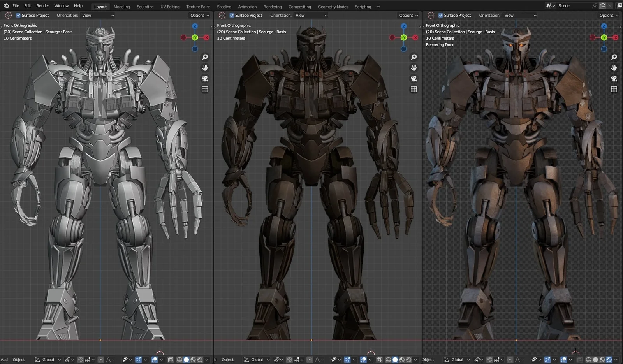Switch to the Shading workspace tab
The image size is (623, 364).
[224, 7]
